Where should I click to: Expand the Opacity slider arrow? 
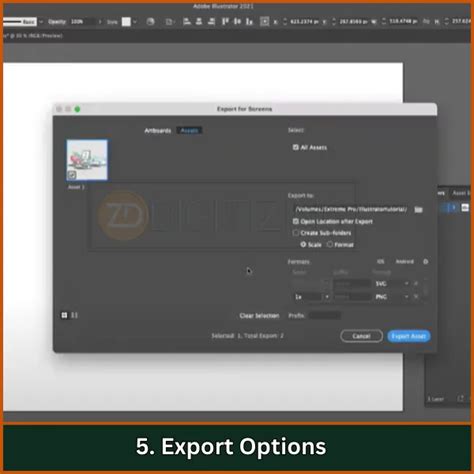click(x=100, y=22)
